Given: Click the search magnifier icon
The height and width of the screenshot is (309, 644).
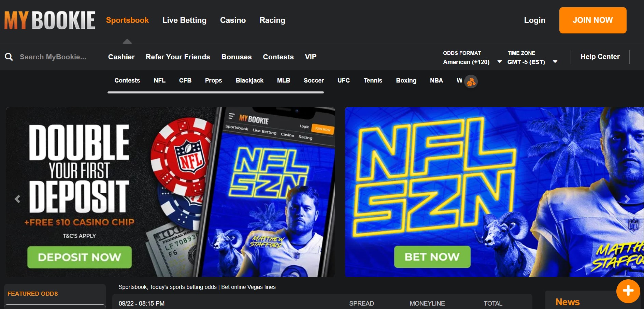Looking at the screenshot, I should [9, 57].
